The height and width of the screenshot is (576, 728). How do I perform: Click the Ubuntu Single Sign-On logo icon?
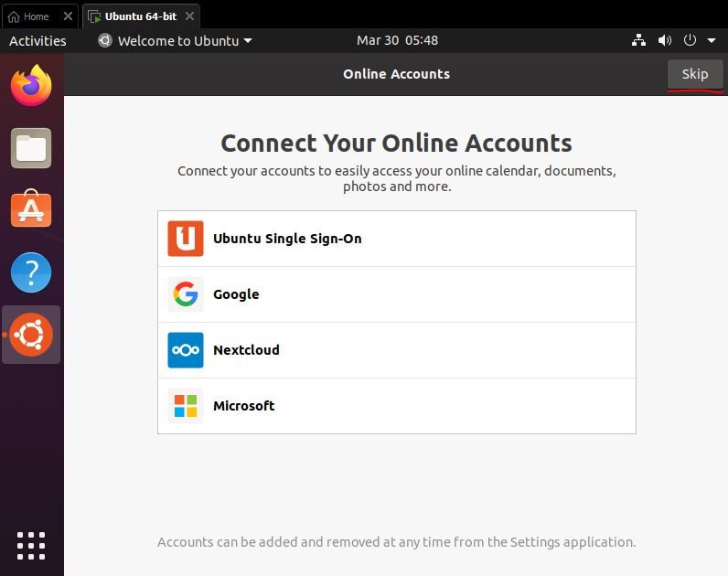pyautogui.click(x=186, y=239)
